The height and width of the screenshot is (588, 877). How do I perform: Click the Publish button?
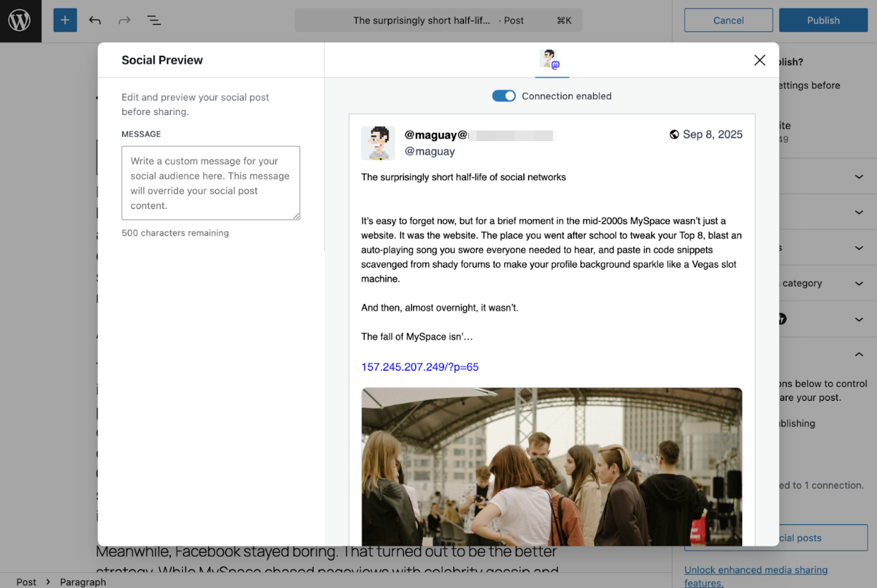[x=823, y=20]
